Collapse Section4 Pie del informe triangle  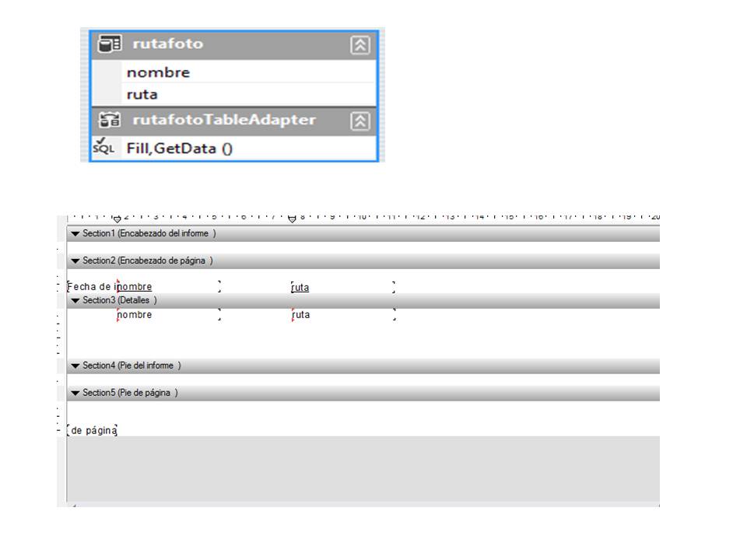click(75, 366)
